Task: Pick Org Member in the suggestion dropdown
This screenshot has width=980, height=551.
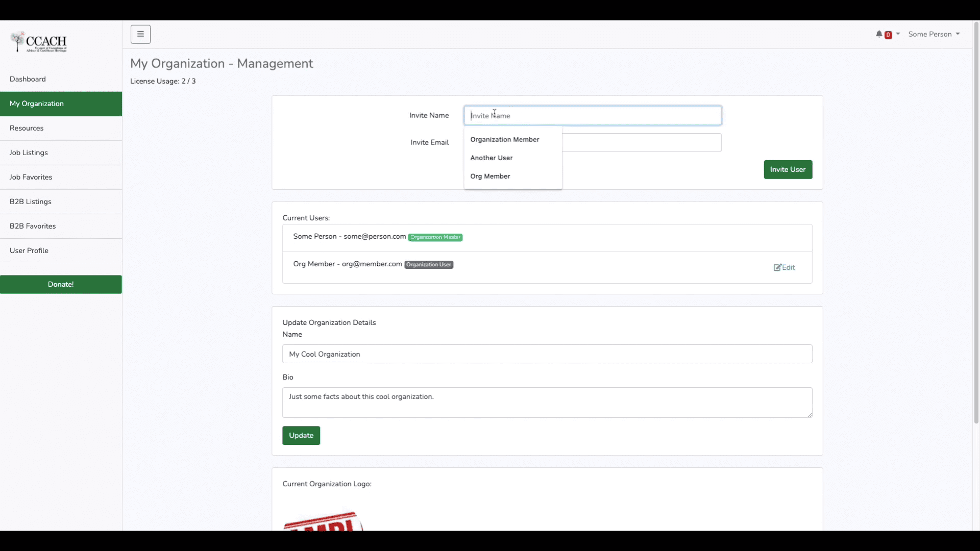Action: [490, 176]
